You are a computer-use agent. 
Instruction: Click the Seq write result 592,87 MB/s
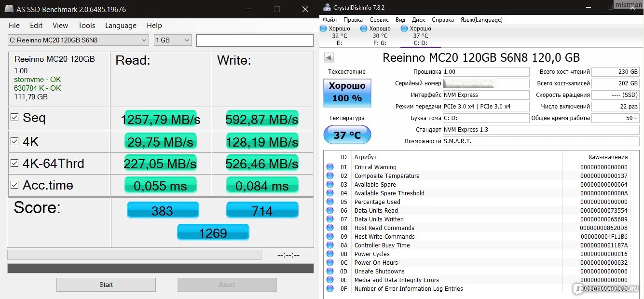click(262, 119)
